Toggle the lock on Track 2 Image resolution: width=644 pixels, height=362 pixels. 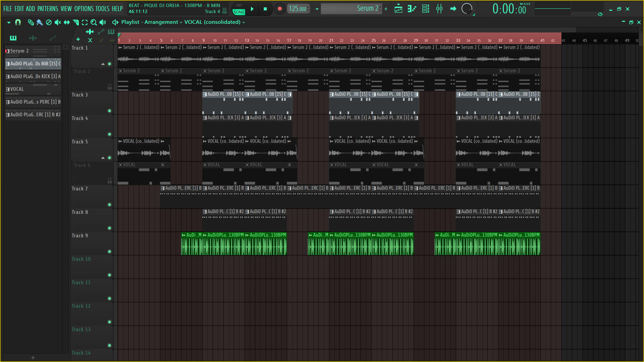[110, 87]
